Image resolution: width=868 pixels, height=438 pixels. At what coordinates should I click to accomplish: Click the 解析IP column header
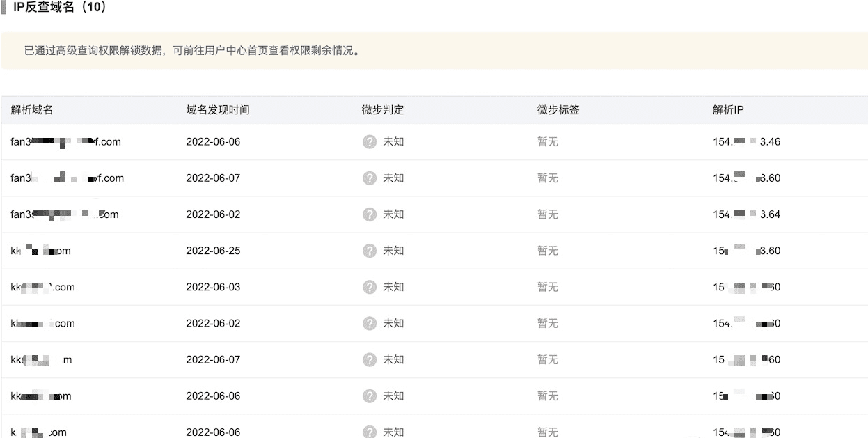click(728, 110)
